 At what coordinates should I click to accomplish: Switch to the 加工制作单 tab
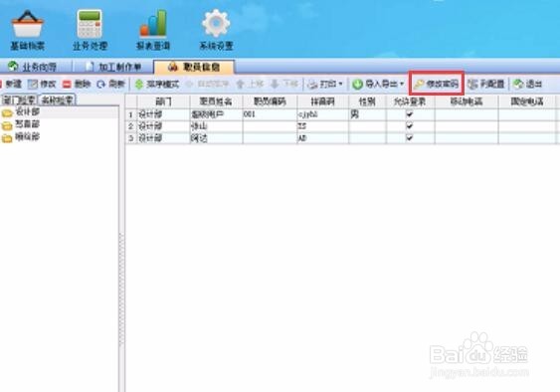[113, 67]
